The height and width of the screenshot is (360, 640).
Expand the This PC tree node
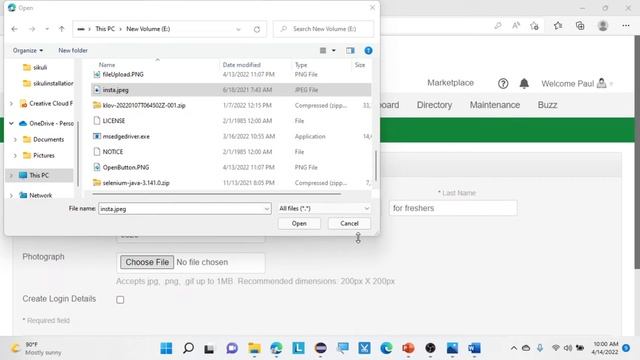click(x=11, y=176)
